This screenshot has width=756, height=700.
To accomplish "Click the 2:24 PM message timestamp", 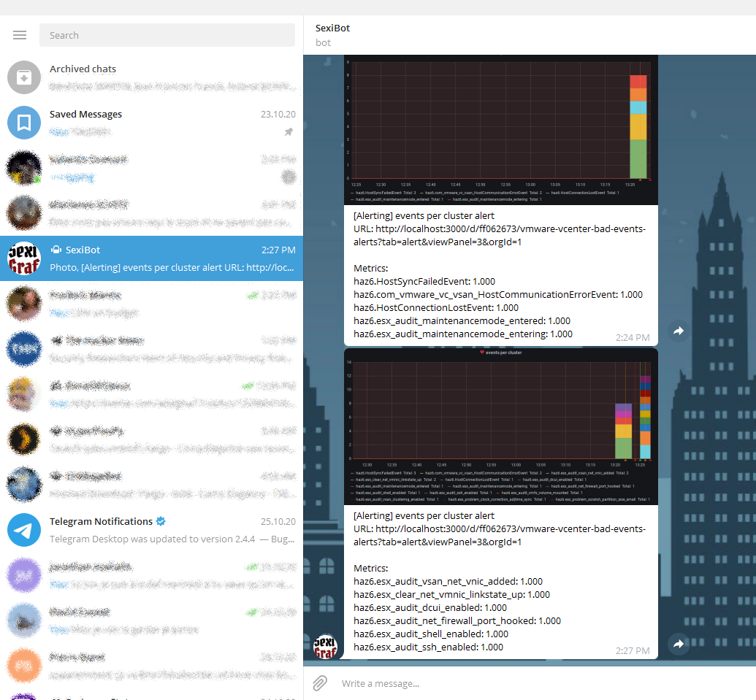I will (x=633, y=338).
